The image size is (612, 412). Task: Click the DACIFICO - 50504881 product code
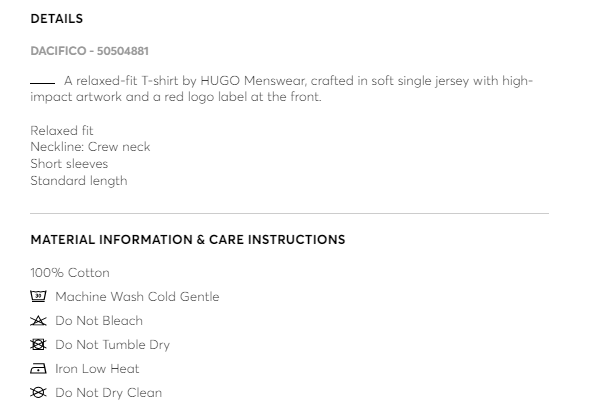tap(89, 51)
